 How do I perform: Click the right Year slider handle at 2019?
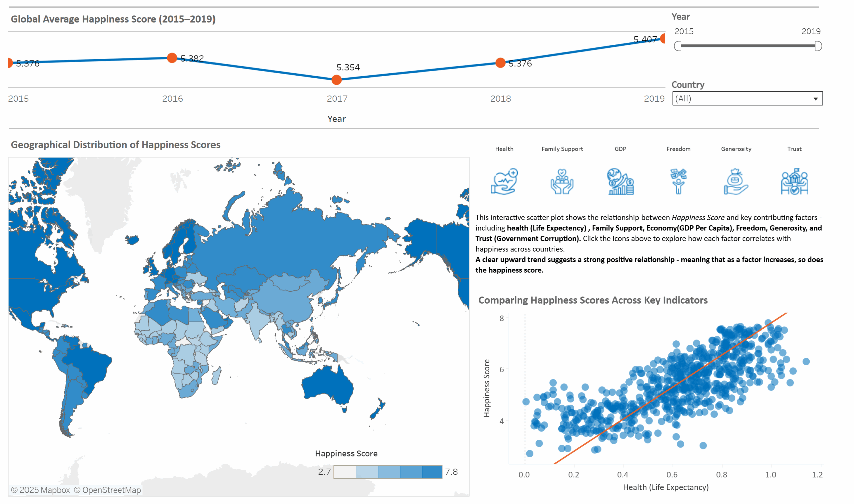(818, 46)
